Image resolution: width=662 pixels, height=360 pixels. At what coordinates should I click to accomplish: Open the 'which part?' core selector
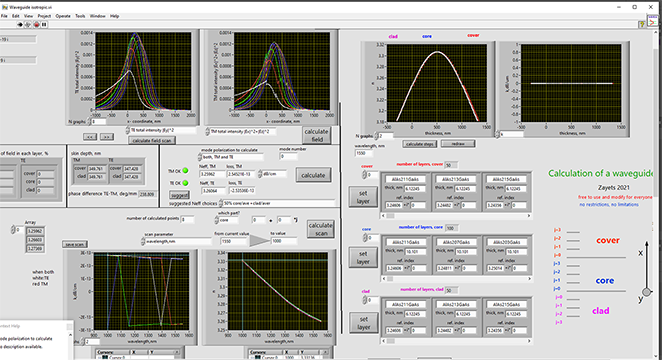(x=228, y=220)
